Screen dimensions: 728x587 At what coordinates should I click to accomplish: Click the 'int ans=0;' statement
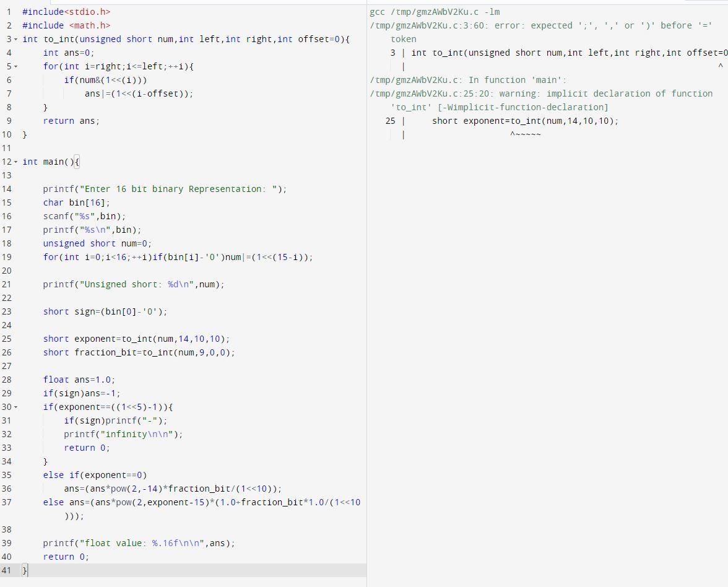pyautogui.click(x=69, y=53)
